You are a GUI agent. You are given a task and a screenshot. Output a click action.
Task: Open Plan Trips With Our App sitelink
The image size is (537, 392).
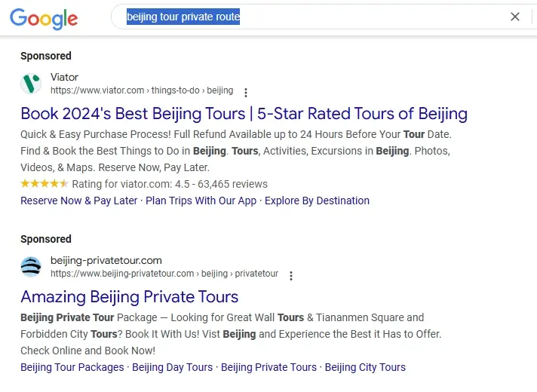(x=201, y=201)
